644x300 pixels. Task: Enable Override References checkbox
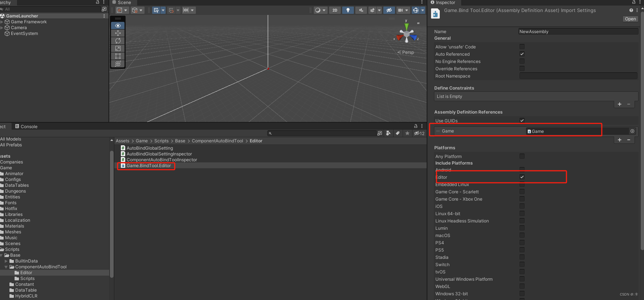pyautogui.click(x=522, y=68)
